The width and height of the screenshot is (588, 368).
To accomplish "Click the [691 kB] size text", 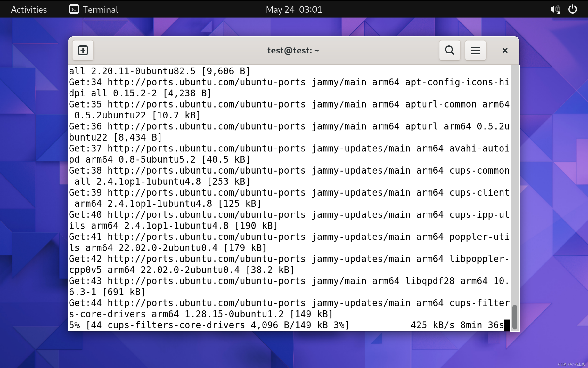I will [x=124, y=292].
